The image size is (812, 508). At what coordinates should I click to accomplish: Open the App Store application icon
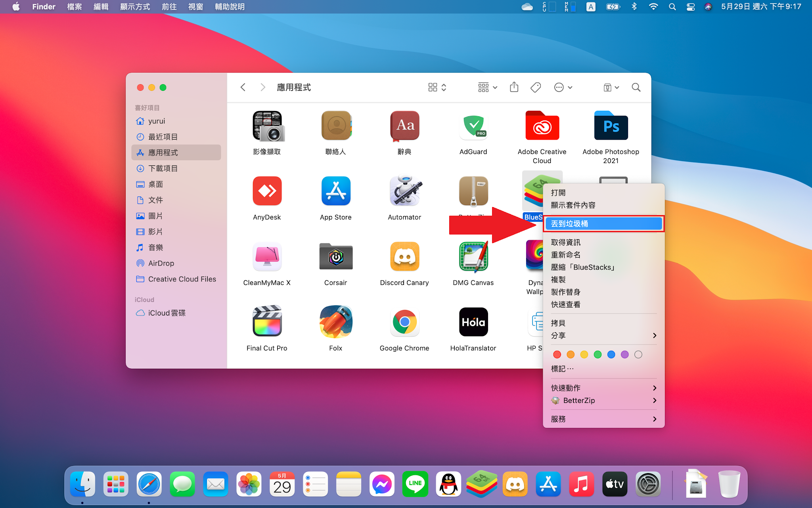335,191
